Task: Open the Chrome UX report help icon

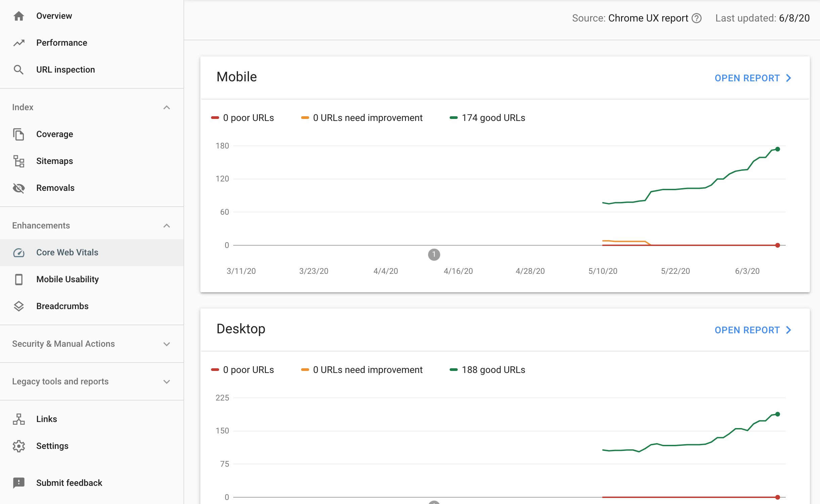Action: (696, 18)
